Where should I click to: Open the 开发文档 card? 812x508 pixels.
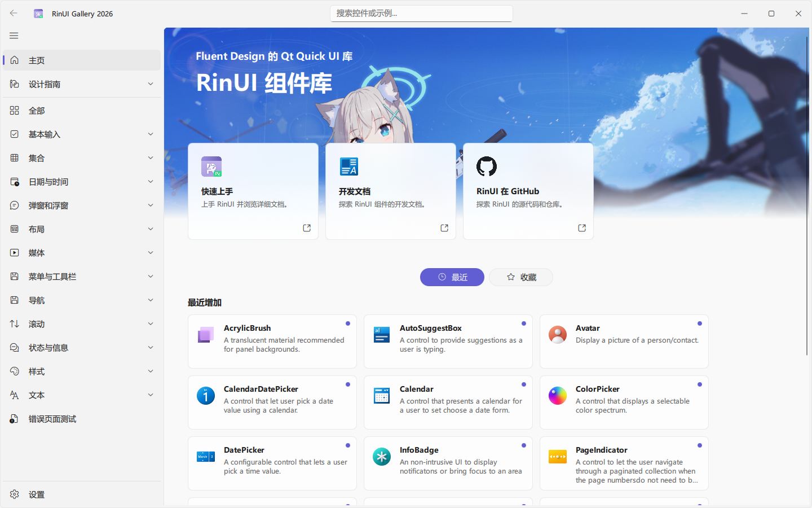[391, 191]
